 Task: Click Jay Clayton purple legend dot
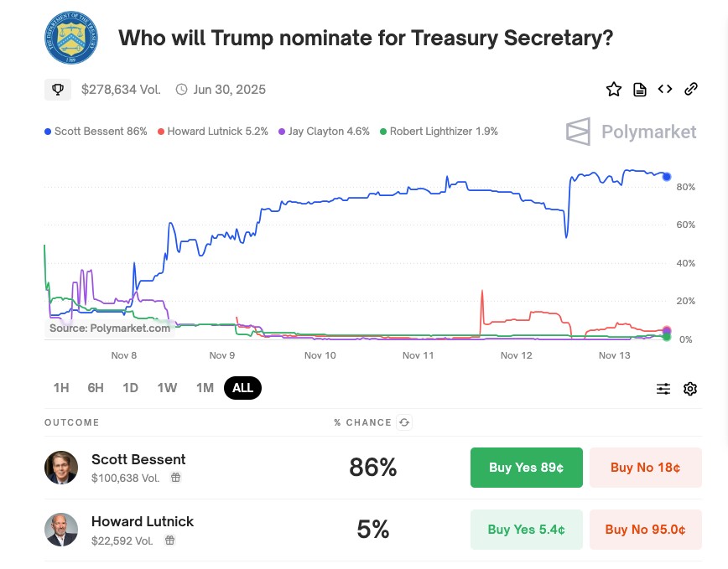[x=283, y=132]
